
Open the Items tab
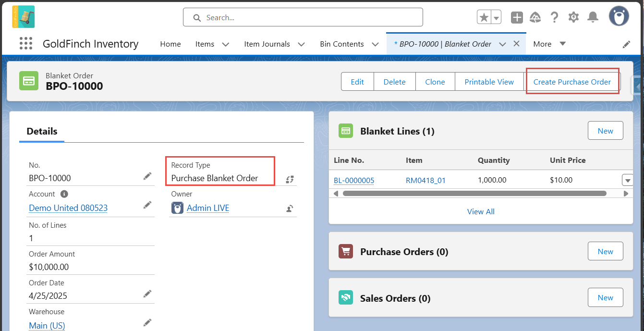coord(205,44)
